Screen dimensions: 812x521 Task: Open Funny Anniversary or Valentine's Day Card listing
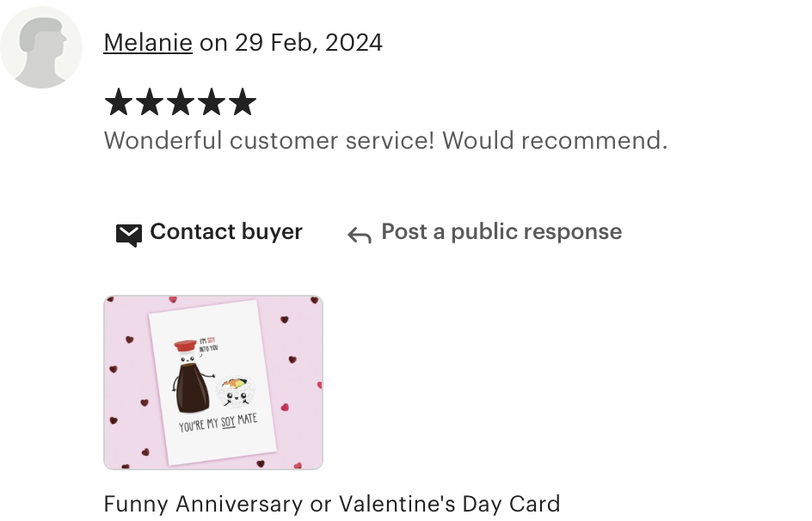tap(332, 504)
